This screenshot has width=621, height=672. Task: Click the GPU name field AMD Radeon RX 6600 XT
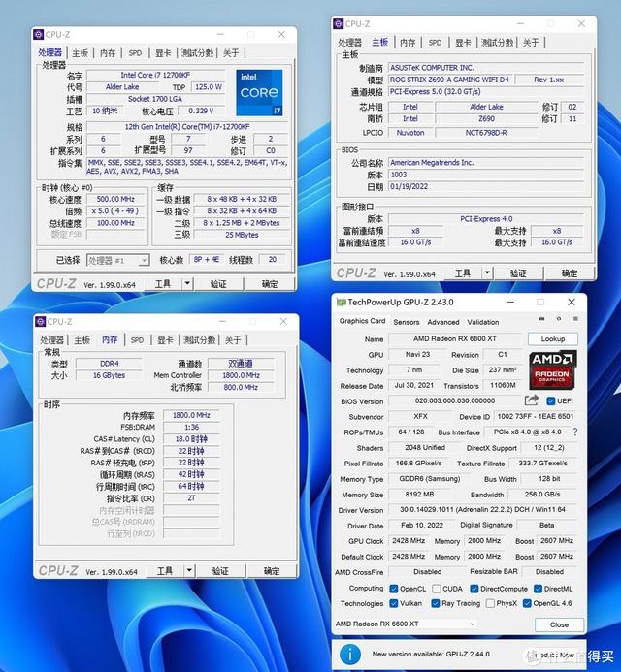coord(455,338)
